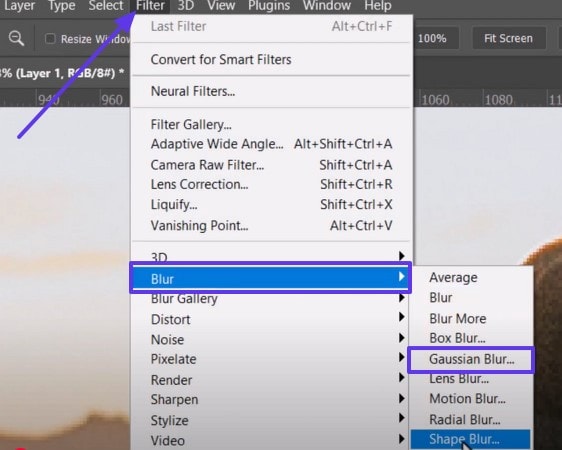
Task: Open the Window menu
Action: point(327,6)
